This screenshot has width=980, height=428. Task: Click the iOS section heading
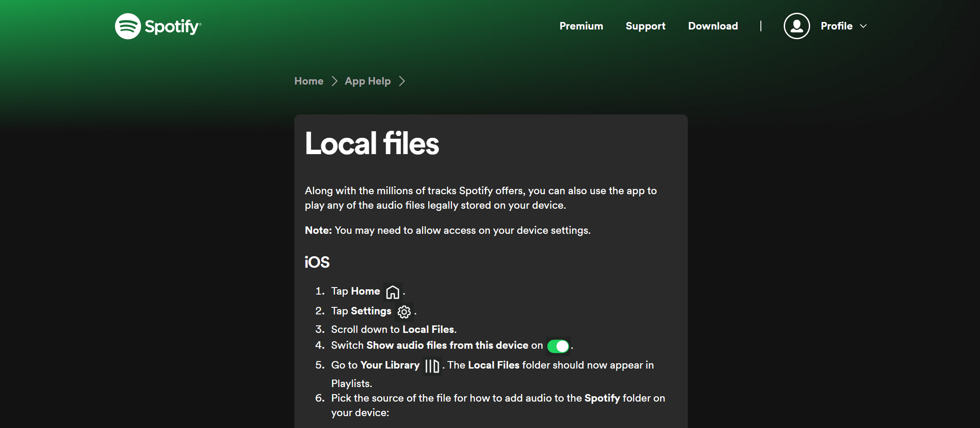pos(317,262)
